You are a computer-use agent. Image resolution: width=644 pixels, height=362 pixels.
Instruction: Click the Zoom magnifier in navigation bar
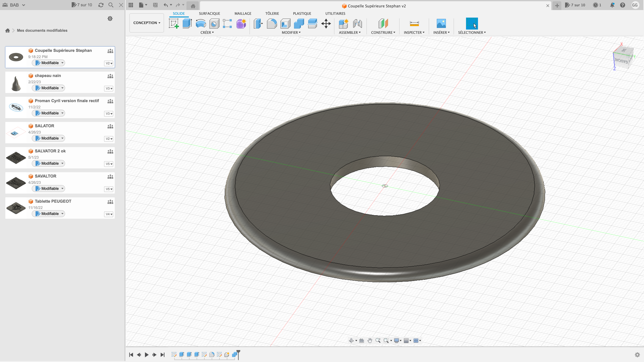tap(378, 340)
